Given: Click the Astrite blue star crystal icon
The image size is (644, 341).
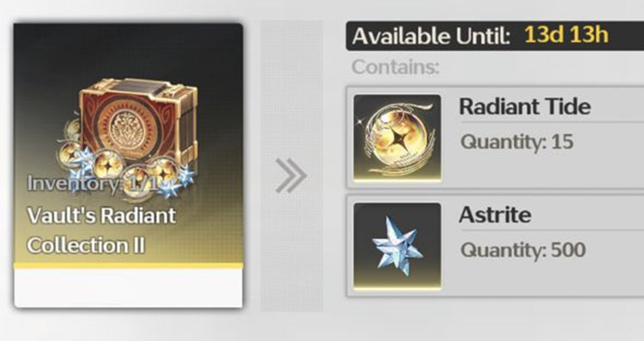Looking at the screenshot, I should pyautogui.click(x=397, y=246).
